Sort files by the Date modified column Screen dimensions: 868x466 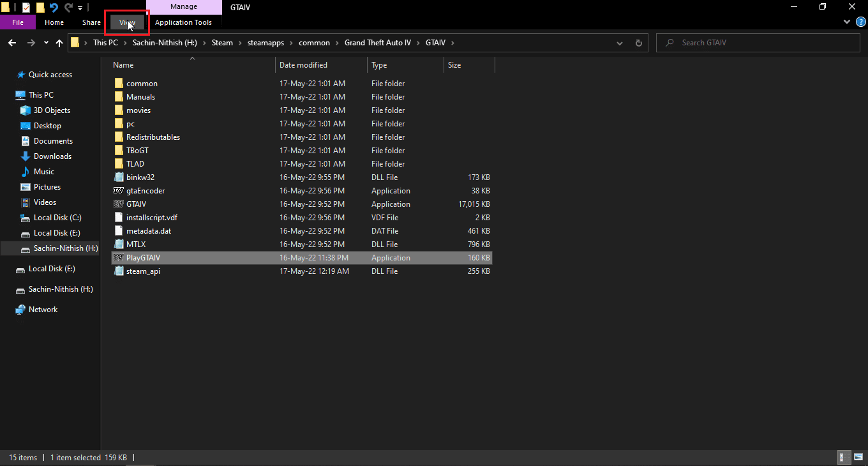point(303,65)
